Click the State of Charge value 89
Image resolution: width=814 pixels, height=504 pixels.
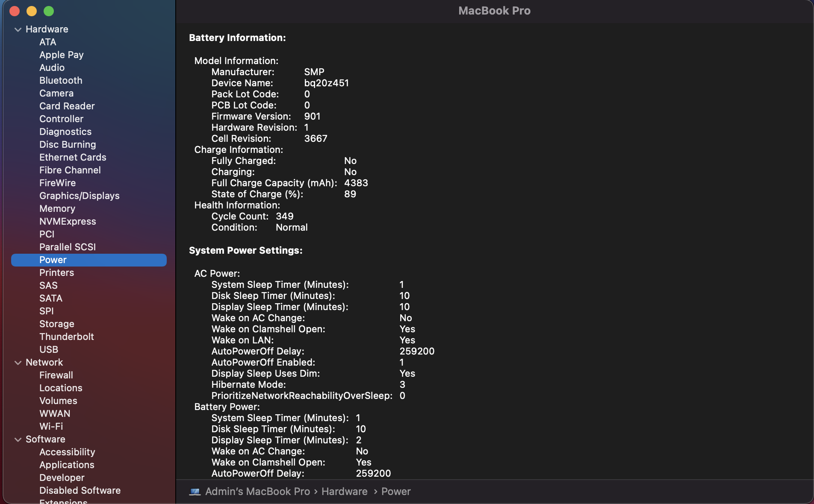point(350,194)
